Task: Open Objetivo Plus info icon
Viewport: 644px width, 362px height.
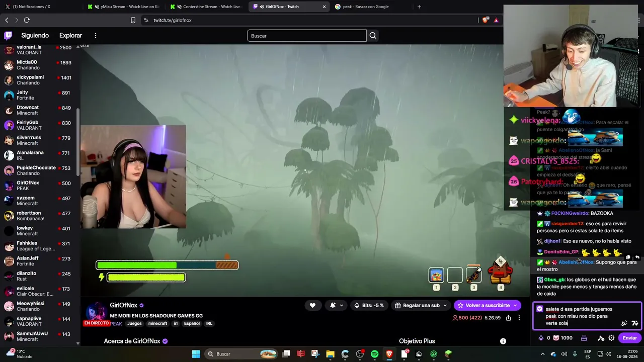Action: (x=503, y=341)
